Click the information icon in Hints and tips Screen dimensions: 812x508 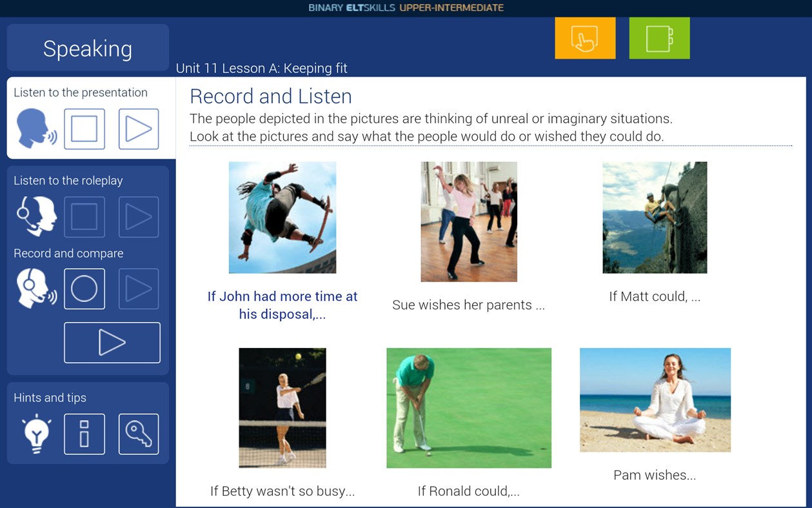[84, 434]
